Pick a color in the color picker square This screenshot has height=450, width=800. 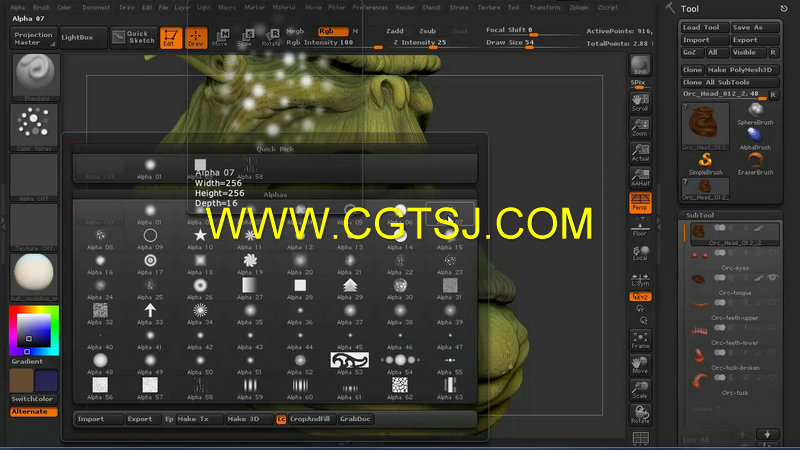coord(34,331)
